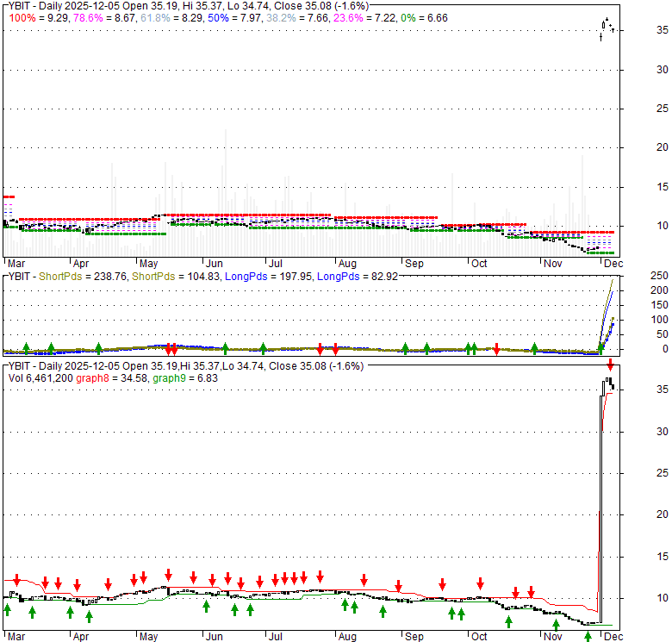Select the green '0% = 6.66' Fibonacci label
The height and width of the screenshot is (642, 672).
[x=424, y=18]
